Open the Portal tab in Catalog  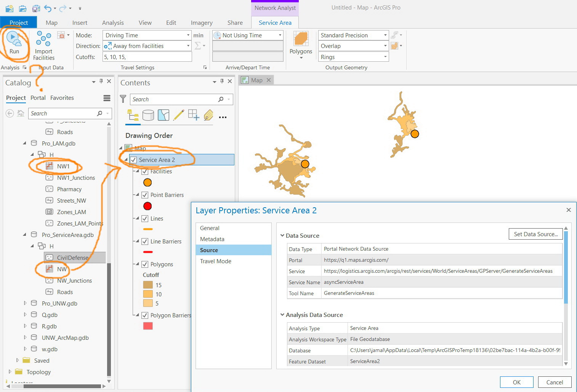point(38,98)
